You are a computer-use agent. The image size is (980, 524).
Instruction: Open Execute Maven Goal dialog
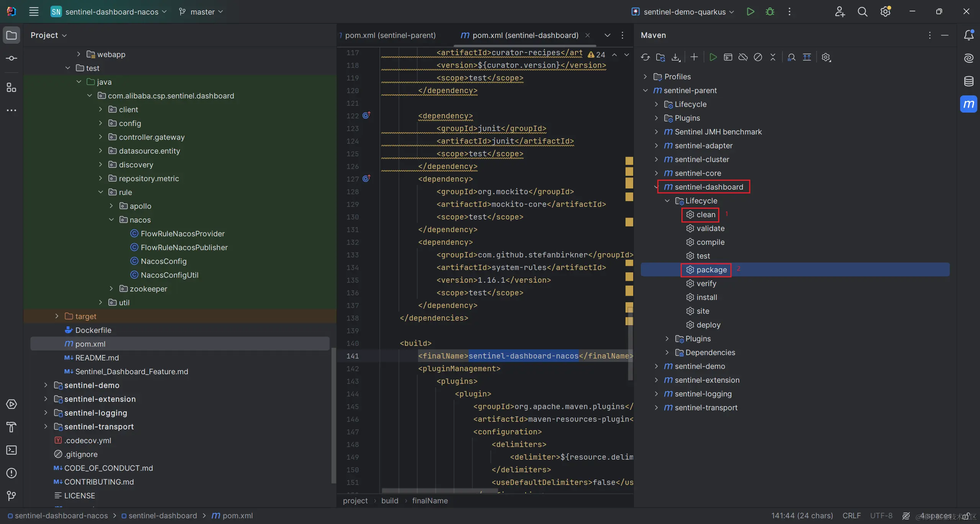pos(728,57)
